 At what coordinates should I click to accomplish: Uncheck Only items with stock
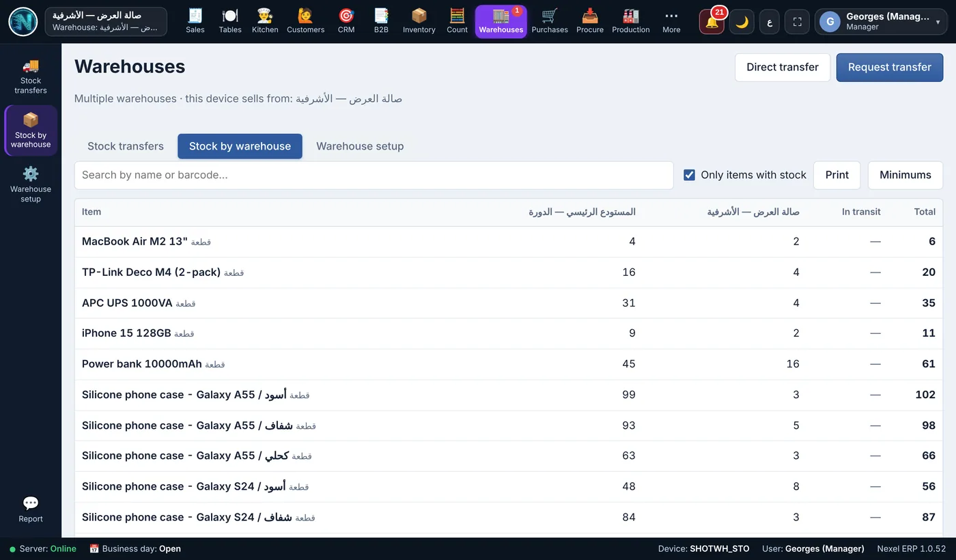pyautogui.click(x=690, y=175)
